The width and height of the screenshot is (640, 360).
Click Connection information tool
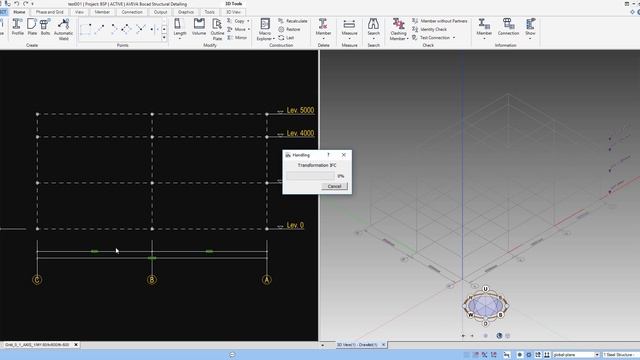click(508, 27)
